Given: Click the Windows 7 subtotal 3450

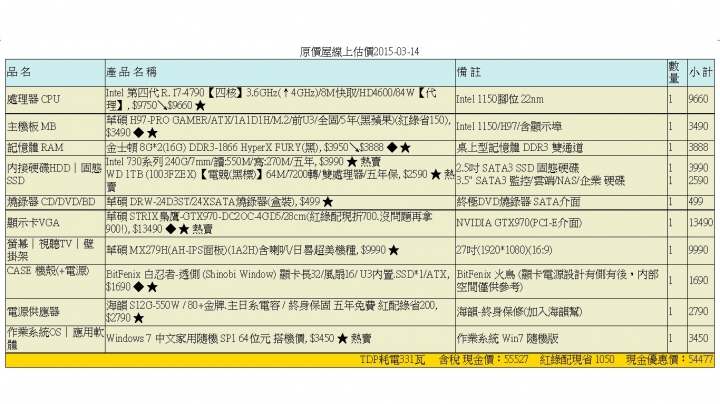Looking at the screenshot, I should click(698, 338).
